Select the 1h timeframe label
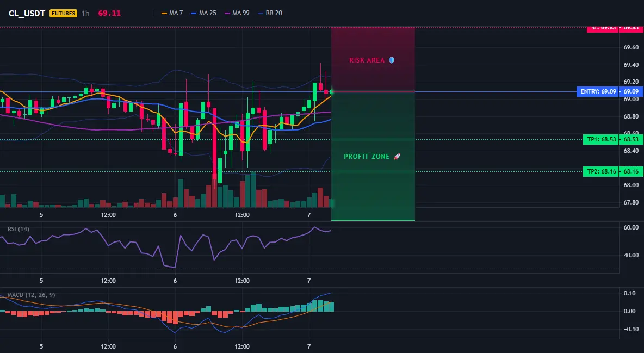 tap(85, 13)
